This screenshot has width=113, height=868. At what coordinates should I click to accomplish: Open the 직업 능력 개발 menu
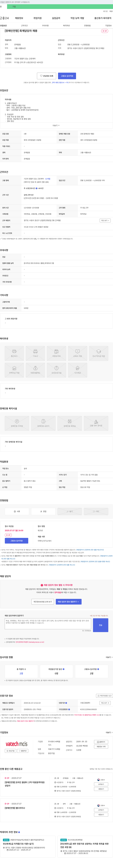coord(77,18)
